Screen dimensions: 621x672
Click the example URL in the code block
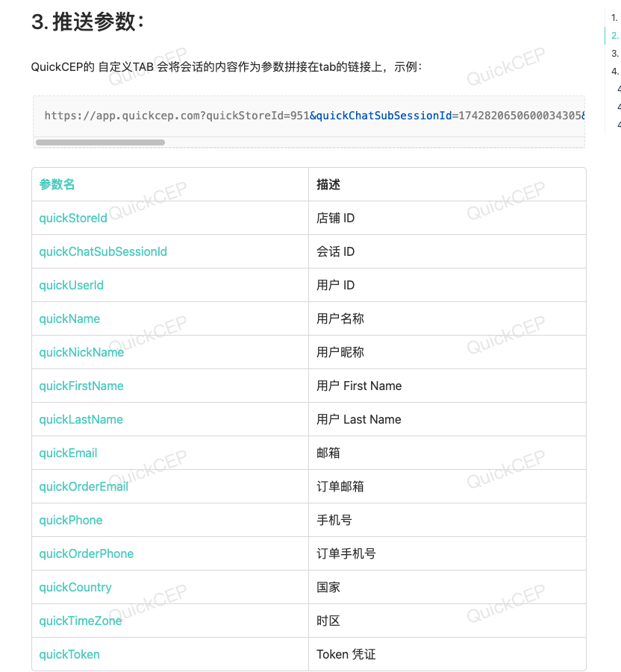pyautogui.click(x=315, y=116)
